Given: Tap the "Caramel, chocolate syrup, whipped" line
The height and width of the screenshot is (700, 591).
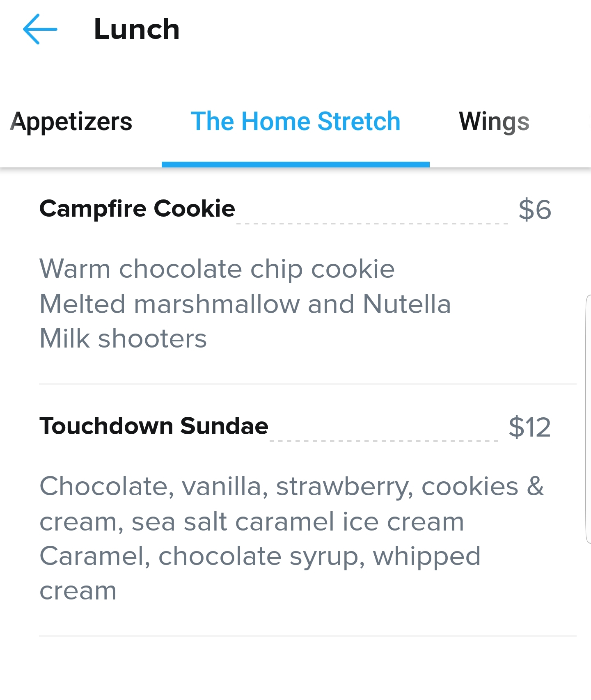Looking at the screenshot, I should point(260,556).
